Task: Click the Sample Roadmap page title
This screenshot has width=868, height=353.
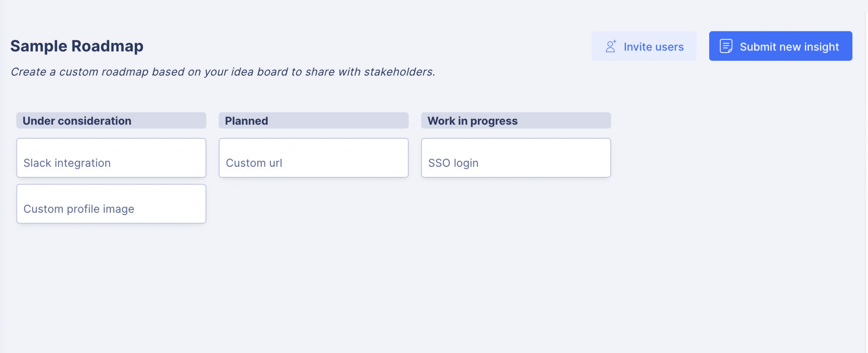Action: pyautogui.click(x=76, y=46)
